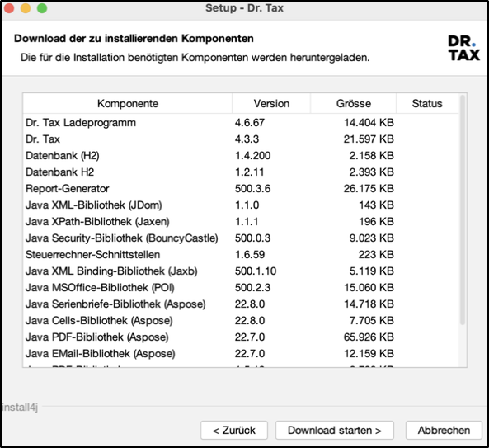Click the Version column header
489x448 pixels.
pos(271,104)
